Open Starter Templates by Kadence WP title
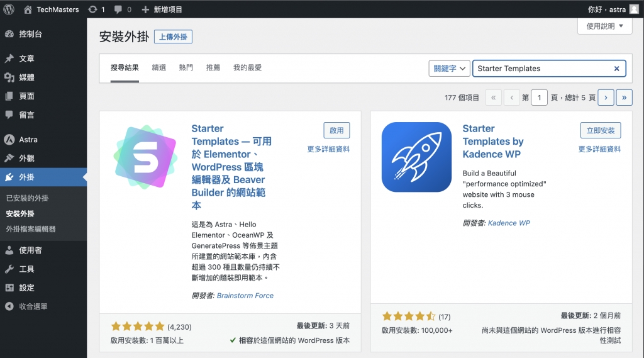 pyautogui.click(x=493, y=142)
